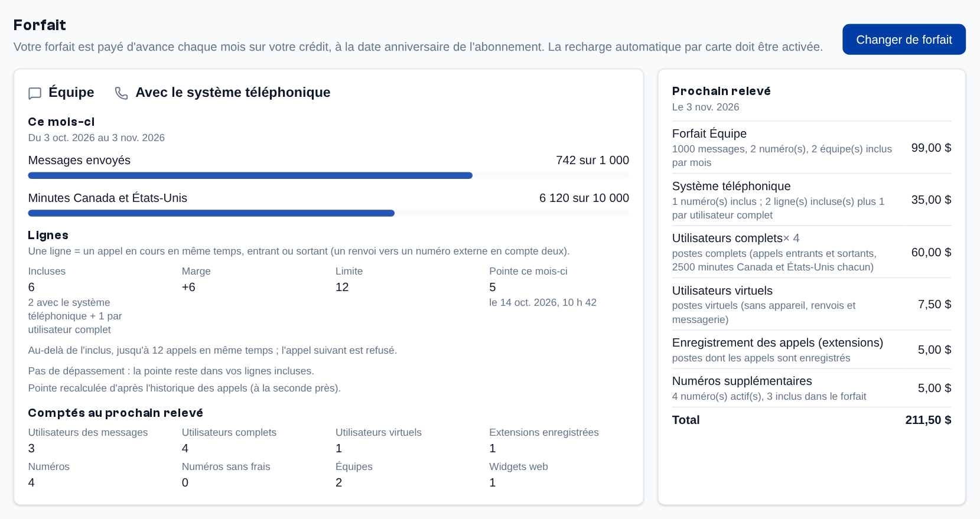Click the total amount '211,50 $'
980x519 pixels.
928,420
